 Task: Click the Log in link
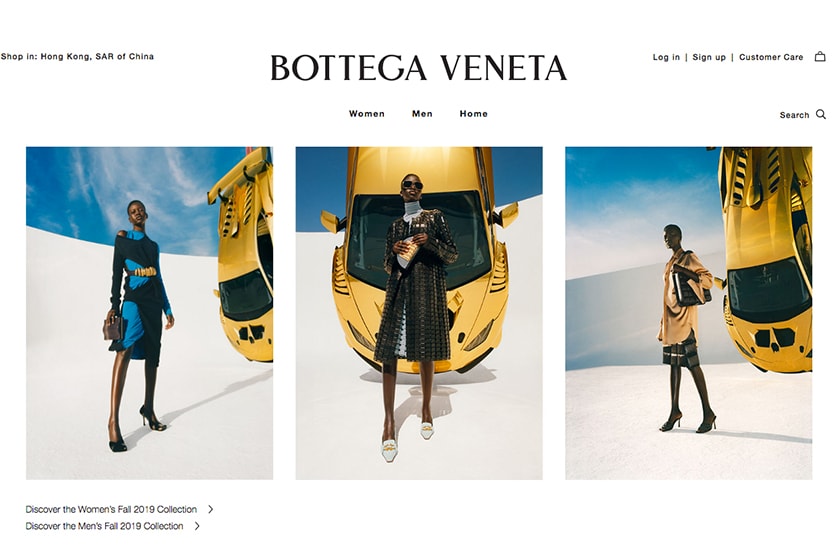pos(666,57)
